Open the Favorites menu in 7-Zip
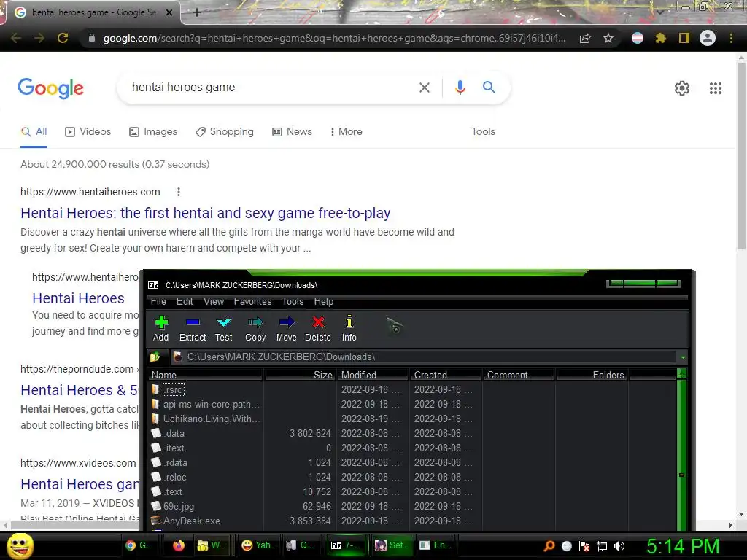Viewport: 747px width, 560px height. [x=252, y=301]
